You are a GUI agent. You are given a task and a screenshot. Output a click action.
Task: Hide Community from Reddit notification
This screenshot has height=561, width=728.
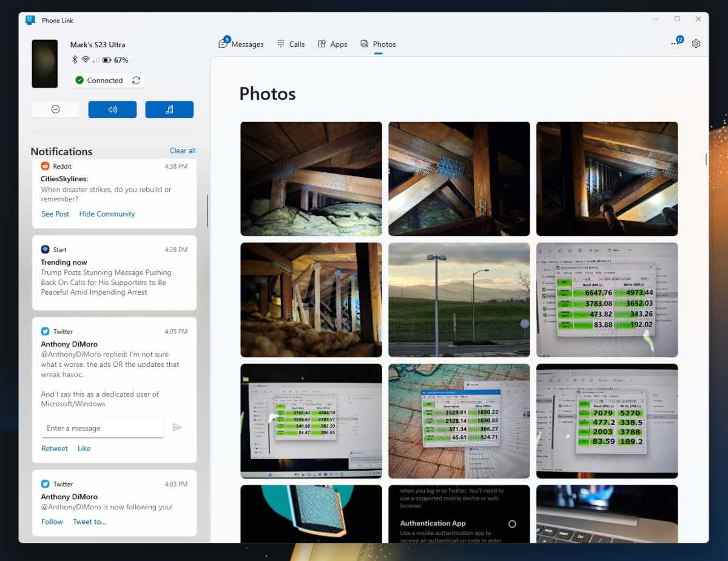click(x=107, y=213)
